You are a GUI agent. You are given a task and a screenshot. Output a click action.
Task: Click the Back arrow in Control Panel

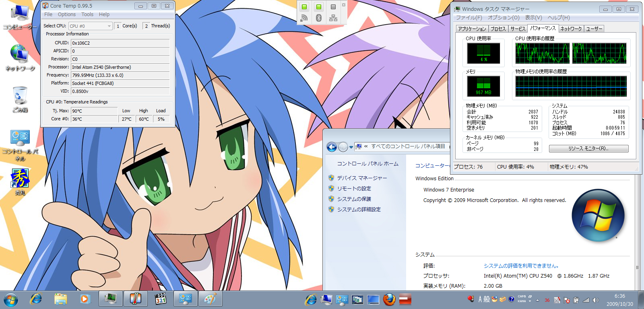pyautogui.click(x=332, y=147)
